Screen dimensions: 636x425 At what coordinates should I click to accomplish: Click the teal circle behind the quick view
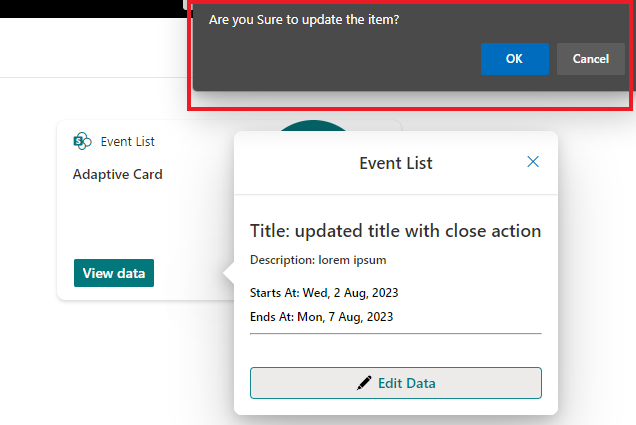click(312, 127)
